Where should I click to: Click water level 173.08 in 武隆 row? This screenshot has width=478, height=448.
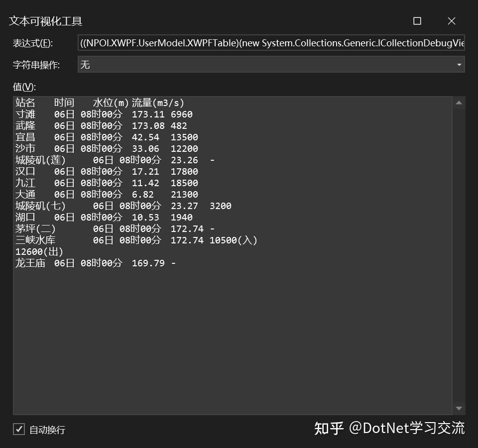[x=148, y=125]
